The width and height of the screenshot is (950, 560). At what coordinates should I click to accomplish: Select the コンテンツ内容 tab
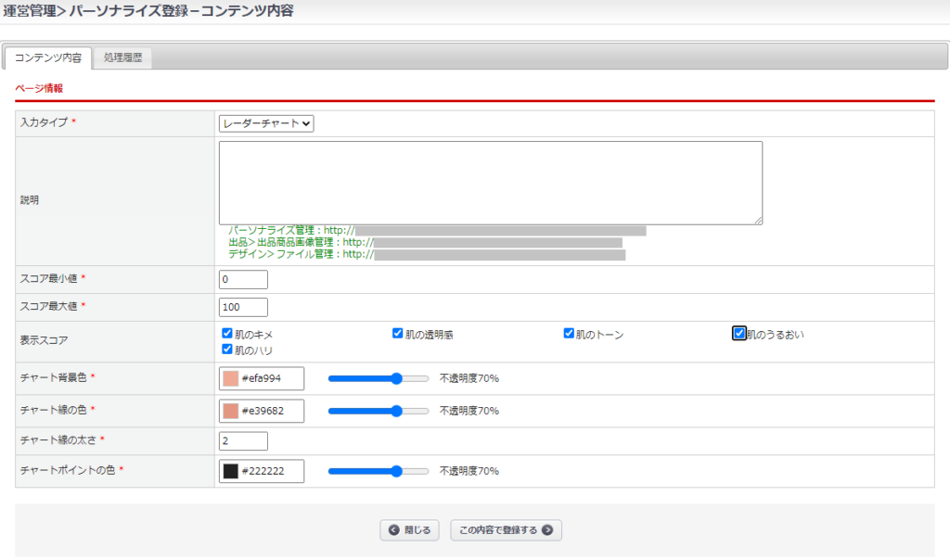coord(48,57)
